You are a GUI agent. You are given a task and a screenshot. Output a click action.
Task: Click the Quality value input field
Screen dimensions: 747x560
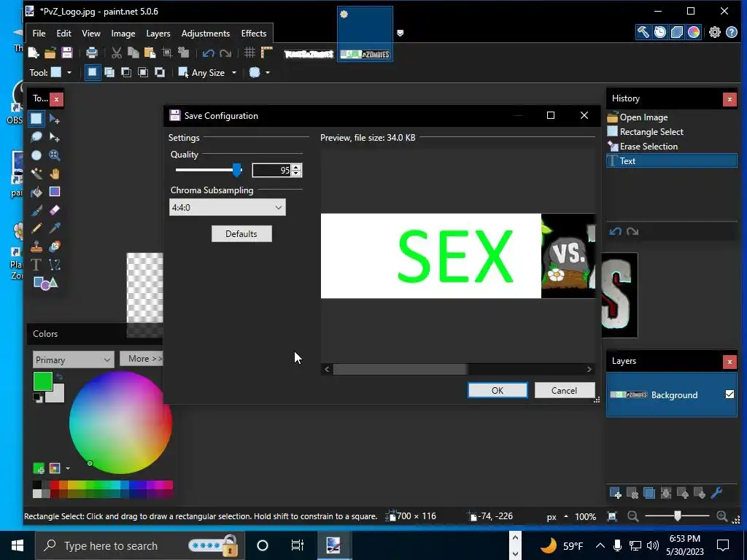tap(271, 170)
